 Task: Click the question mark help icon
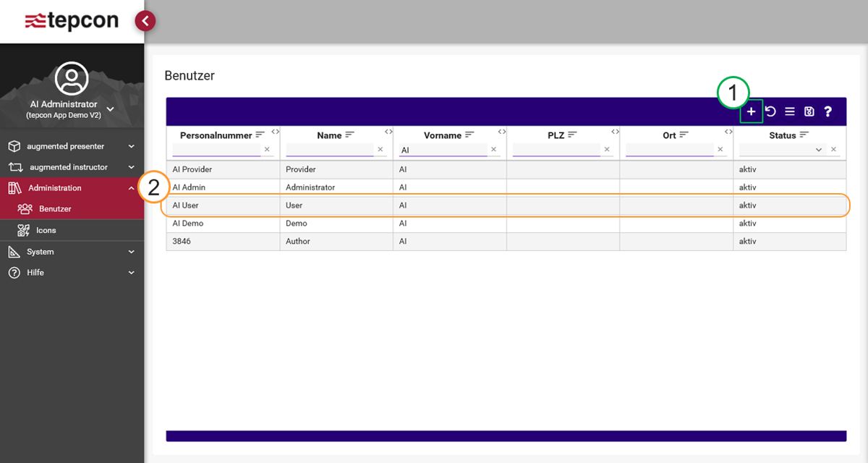828,112
